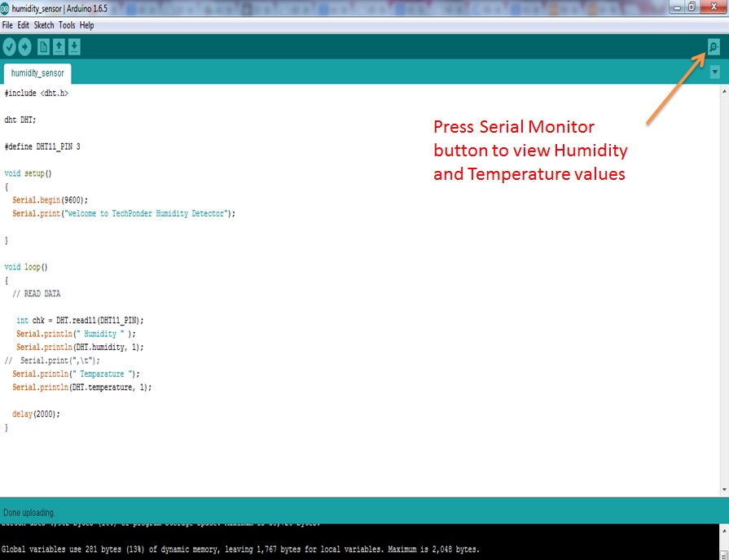The image size is (729, 560).
Task: Save the sketch using the down-arrow icon
Action: (74, 47)
